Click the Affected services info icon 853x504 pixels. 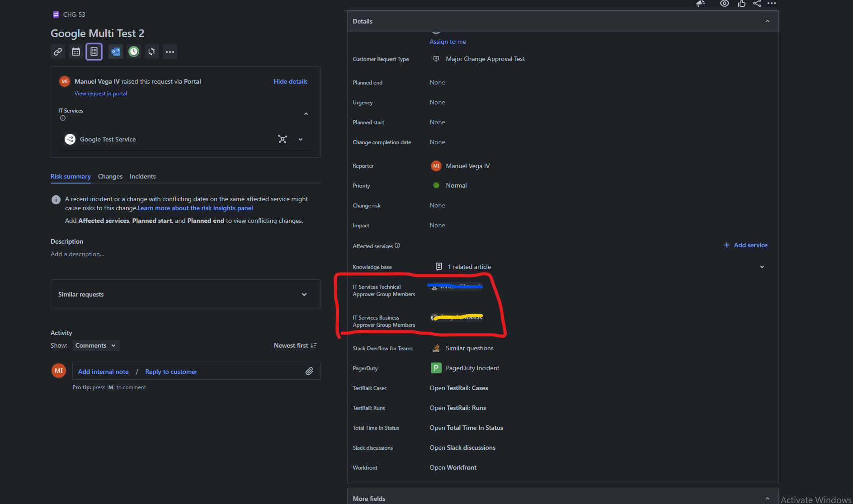(397, 246)
